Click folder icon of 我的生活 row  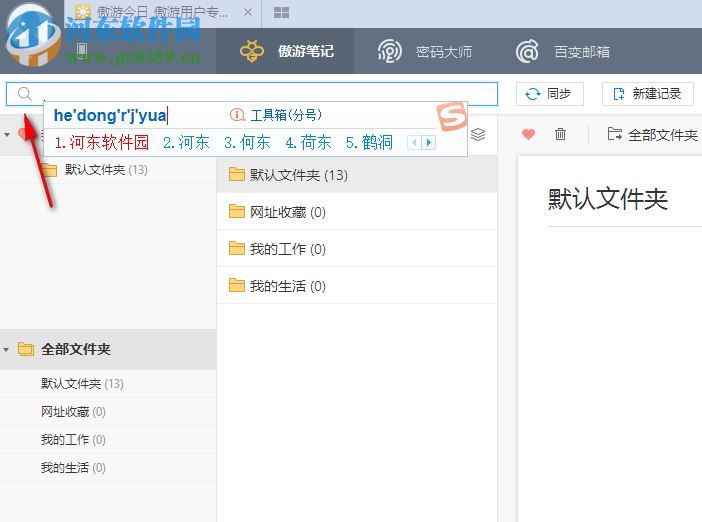[x=237, y=285]
